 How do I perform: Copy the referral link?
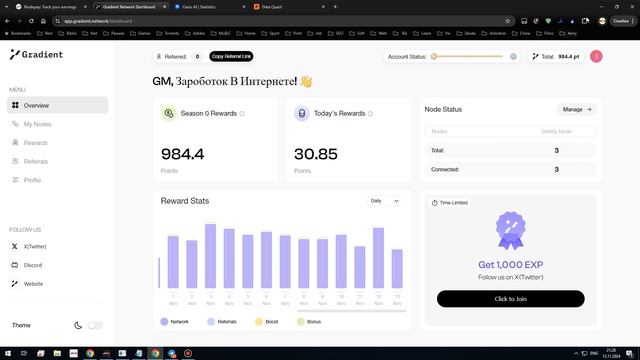pyautogui.click(x=231, y=56)
